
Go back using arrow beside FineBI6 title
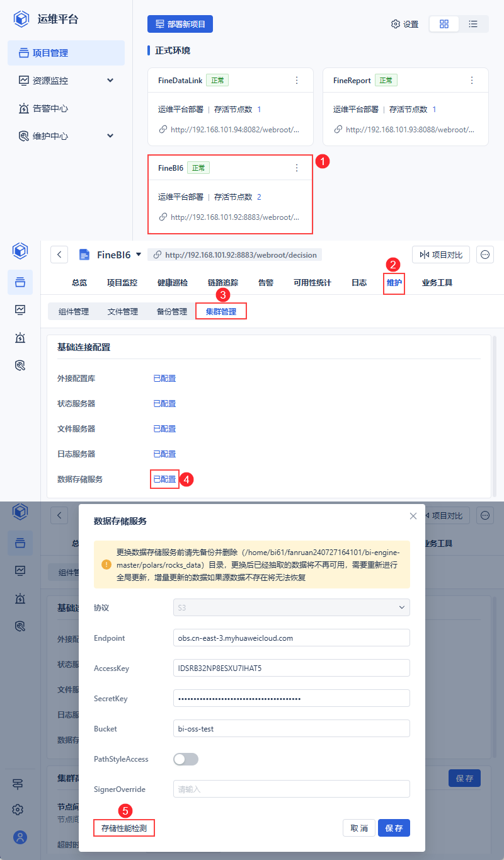click(x=59, y=255)
